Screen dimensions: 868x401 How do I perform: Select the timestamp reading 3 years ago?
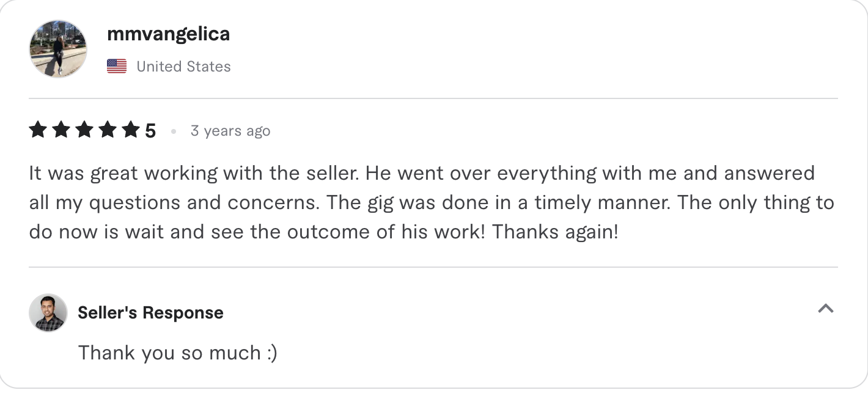point(230,130)
